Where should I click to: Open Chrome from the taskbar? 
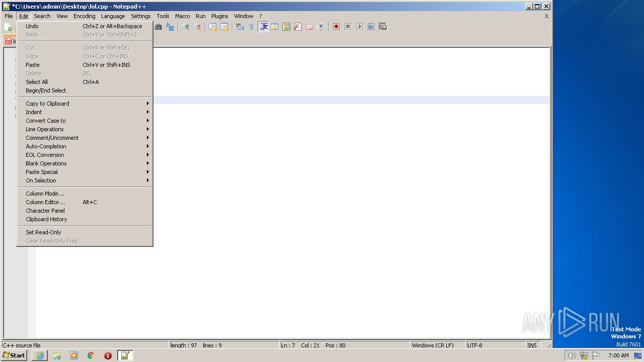[91, 355]
